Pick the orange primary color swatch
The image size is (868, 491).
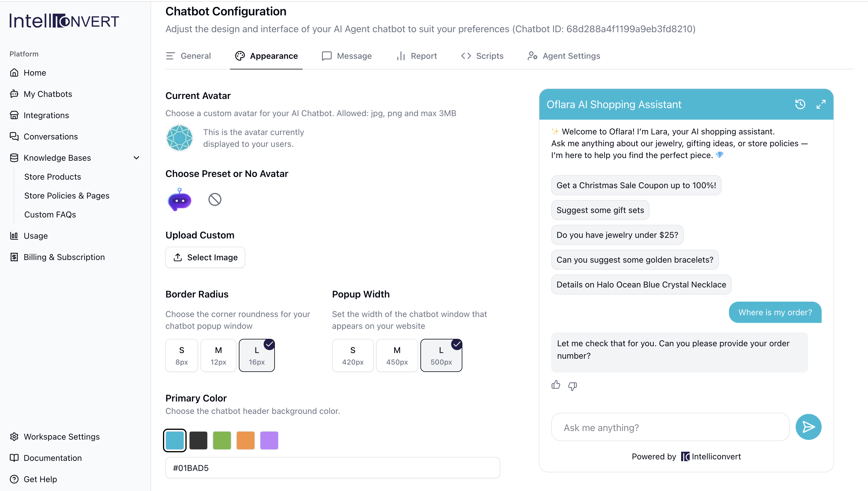[245, 440]
